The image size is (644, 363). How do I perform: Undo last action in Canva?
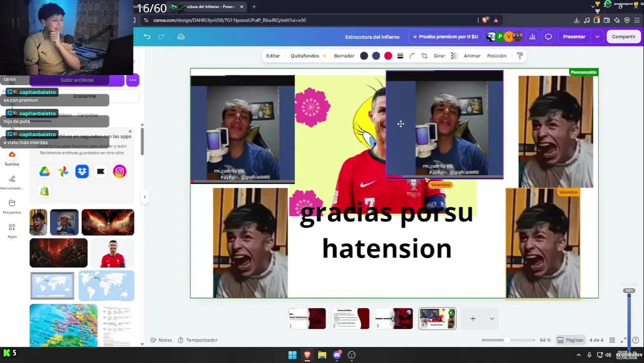147,37
